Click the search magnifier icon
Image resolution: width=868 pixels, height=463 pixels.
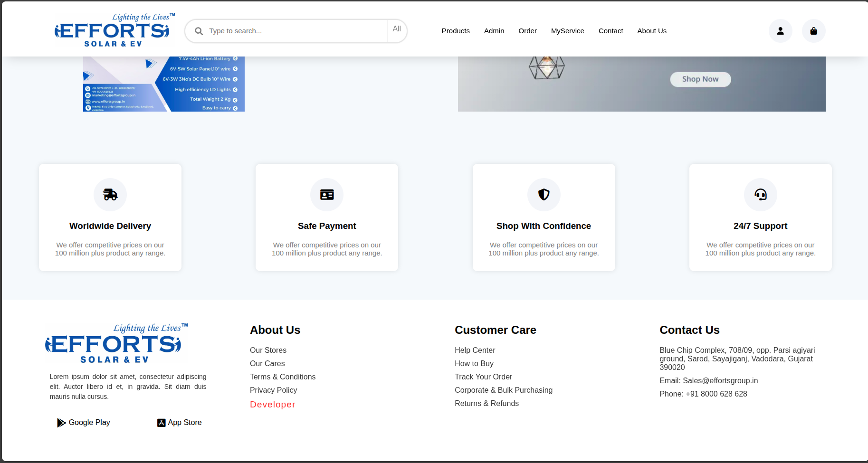point(199,31)
